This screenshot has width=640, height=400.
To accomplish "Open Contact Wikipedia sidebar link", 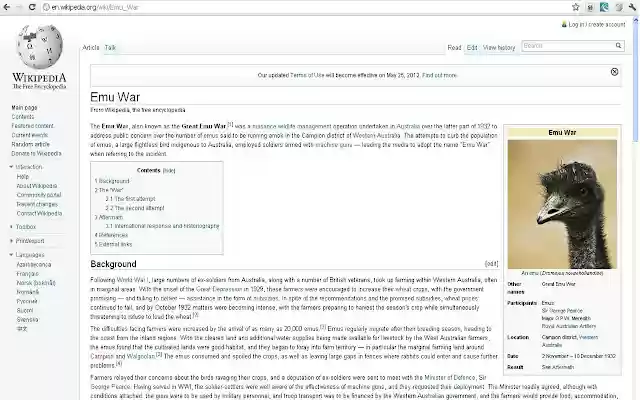I will tap(39, 213).
